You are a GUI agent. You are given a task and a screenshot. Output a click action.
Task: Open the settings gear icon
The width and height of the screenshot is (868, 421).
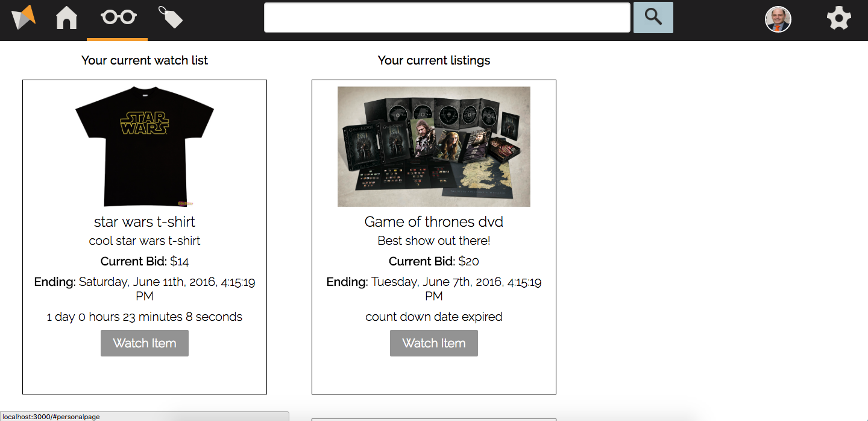point(838,18)
